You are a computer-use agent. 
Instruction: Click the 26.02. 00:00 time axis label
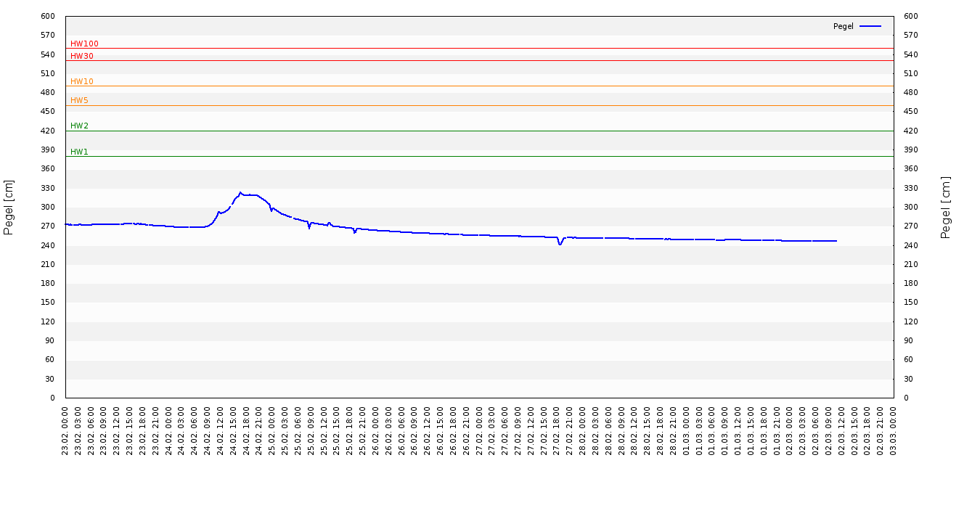tap(376, 430)
